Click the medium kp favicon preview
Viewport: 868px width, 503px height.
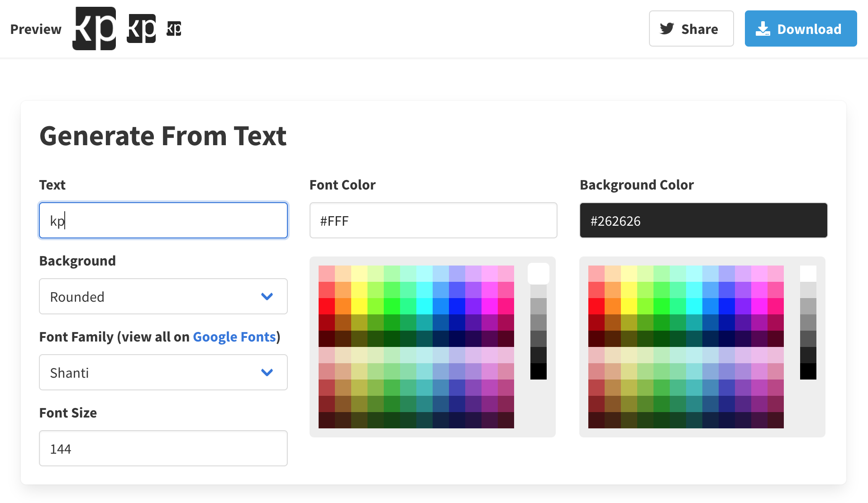[141, 28]
